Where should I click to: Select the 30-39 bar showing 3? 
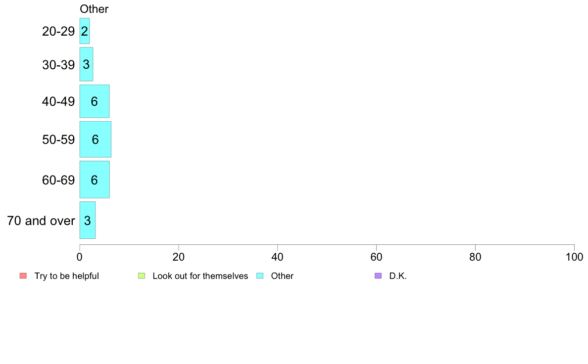[86, 64]
